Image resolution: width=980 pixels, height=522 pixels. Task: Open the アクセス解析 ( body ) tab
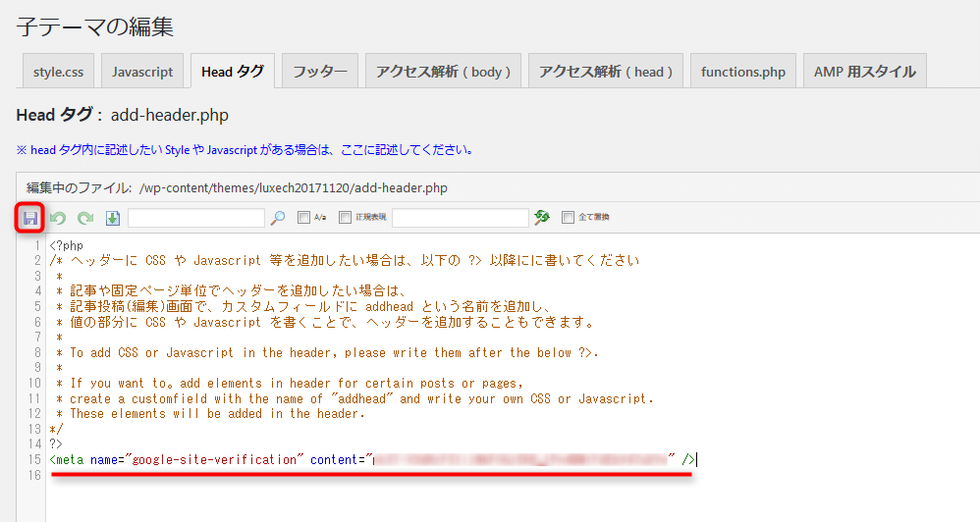point(445,72)
